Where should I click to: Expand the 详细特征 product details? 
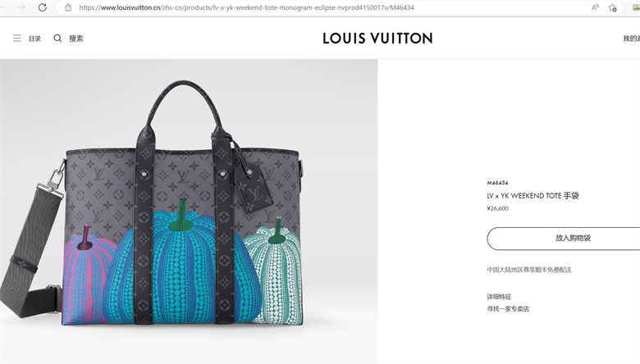click(499, 297)
